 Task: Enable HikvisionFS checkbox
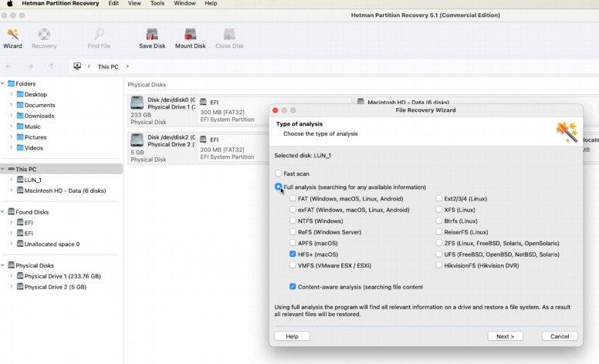439,265
